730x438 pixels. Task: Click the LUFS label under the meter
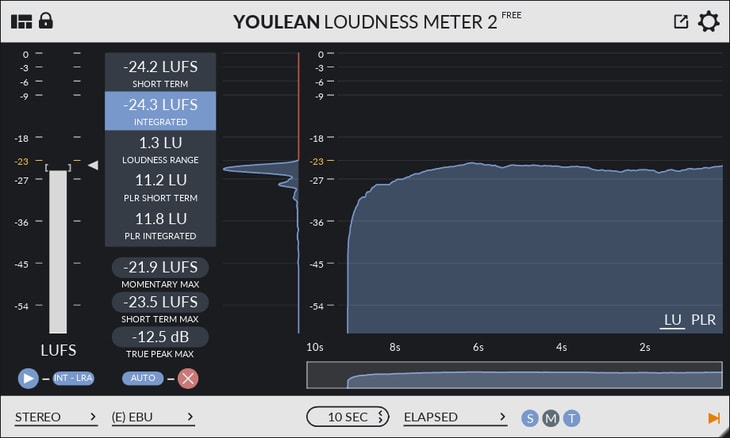click(58, 350)
